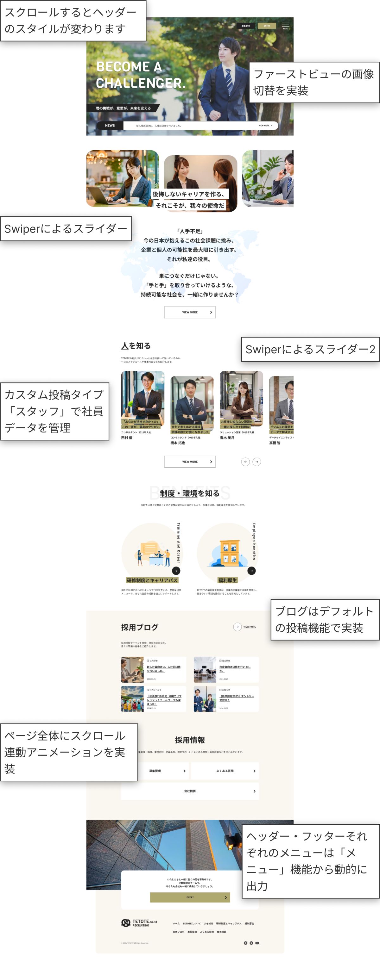Click the Facebook icon in the footer
The image size is (380, 980).
[246, 943]
